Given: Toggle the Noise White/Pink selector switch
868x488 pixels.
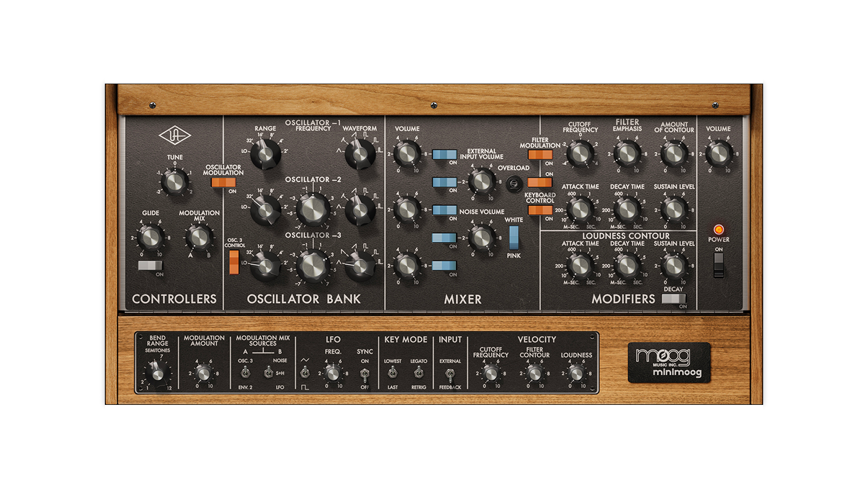Looking at the screenshot, I should pos(514,238).
